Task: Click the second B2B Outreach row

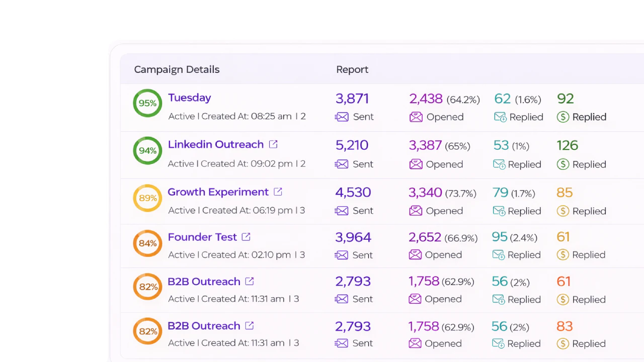Action: [204, 326]
